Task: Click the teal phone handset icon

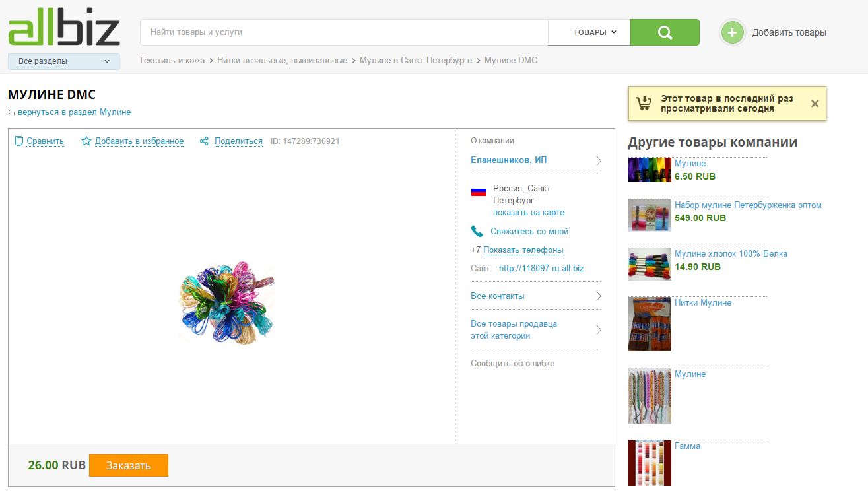Action: [x=477, y=231]
